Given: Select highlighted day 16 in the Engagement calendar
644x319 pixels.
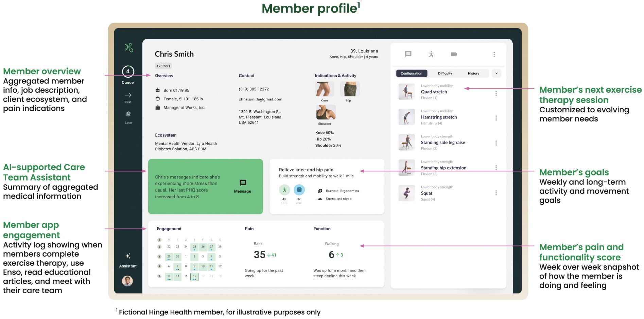Looking at the screenshot, I should (x=194, y=277).
